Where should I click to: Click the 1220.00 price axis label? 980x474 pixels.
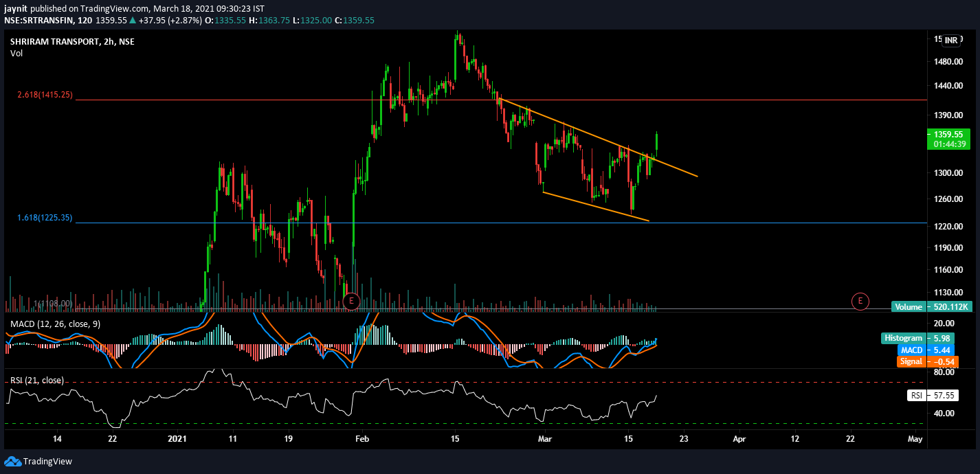pos(947,226)
